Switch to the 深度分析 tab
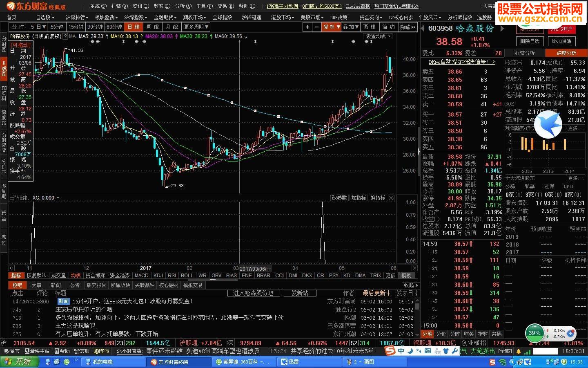 point(566,53)
